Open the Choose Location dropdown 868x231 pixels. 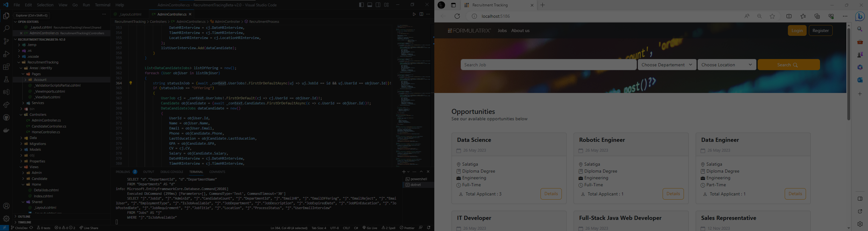pyautogui.click(x=727, y=65)
